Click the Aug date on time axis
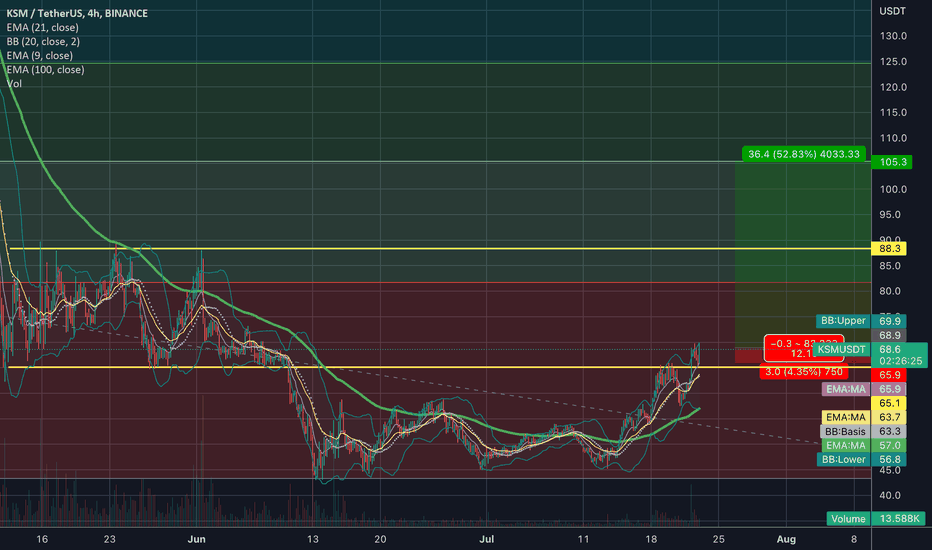Viewport: 932px width, 550px height. click(786, 539)
